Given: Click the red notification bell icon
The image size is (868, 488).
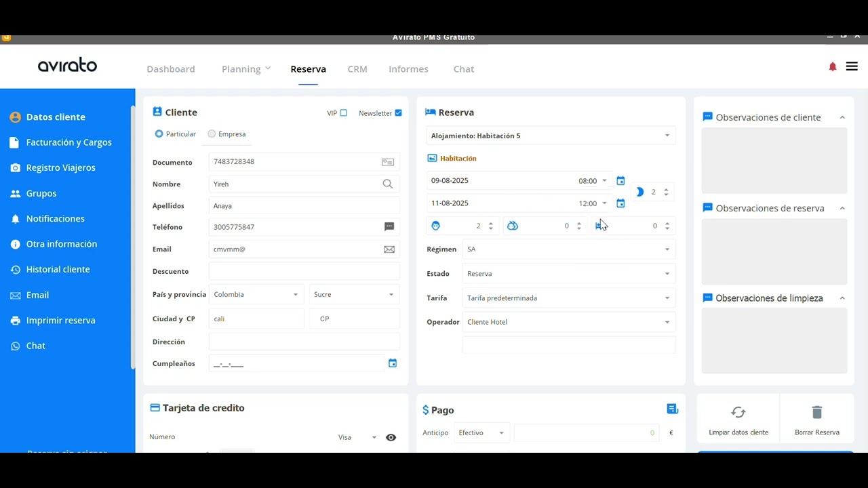Looking at the screenshot, I should (833, 66).
